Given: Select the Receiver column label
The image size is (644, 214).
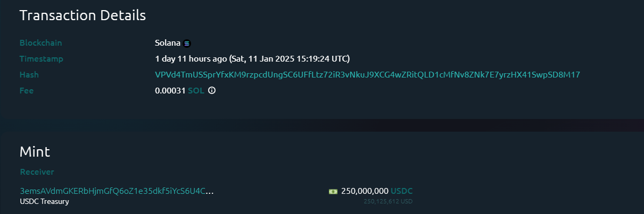Looking at the screenshot, I should click(x=37, y=172).
